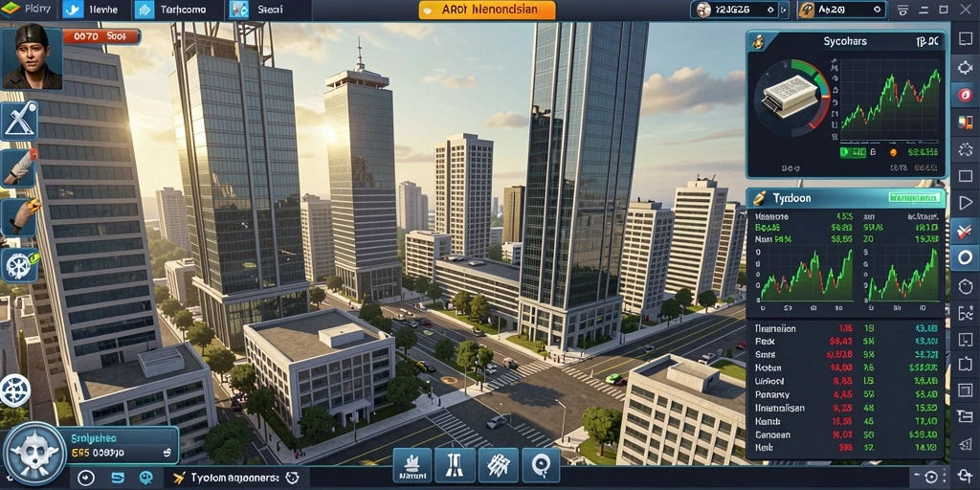This screenshot has width=980, height=490.
Task: Click the green button in Tydoon panel header
Action: (x=914, y=198)
